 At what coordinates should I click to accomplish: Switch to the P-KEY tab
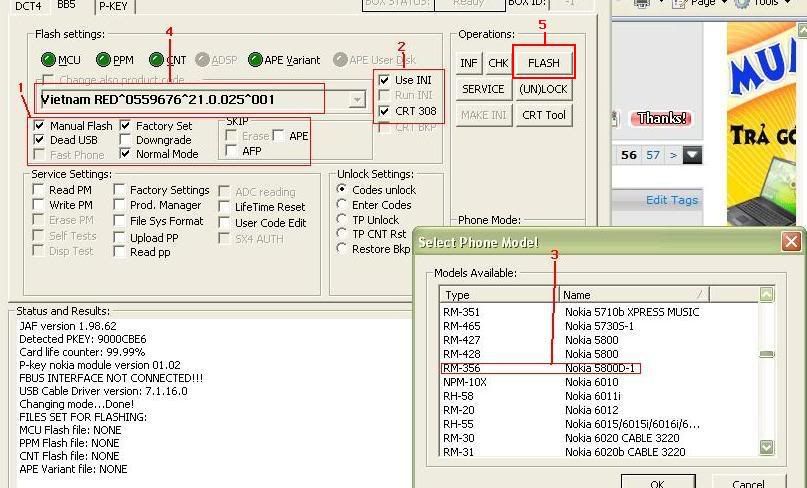click(113, 6)
